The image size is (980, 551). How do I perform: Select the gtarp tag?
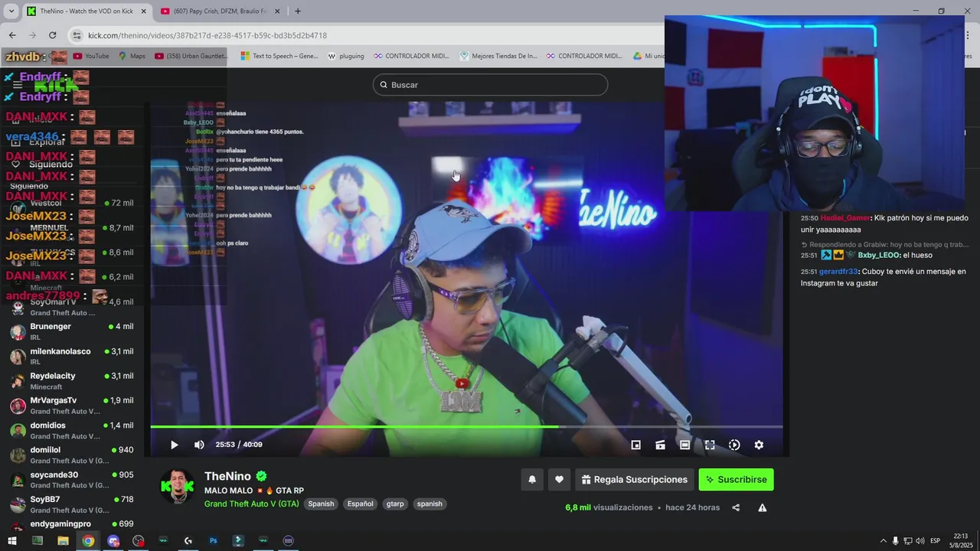pos(395,504)
